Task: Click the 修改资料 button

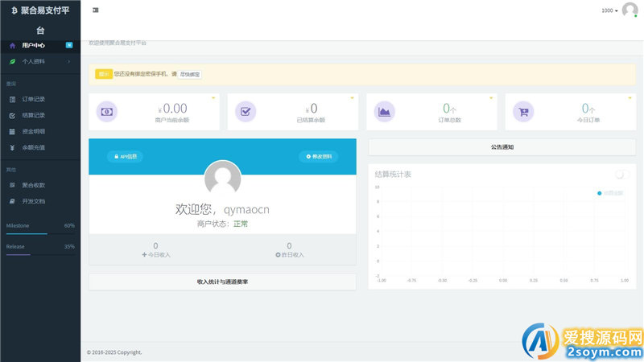Action: [319, 156]
